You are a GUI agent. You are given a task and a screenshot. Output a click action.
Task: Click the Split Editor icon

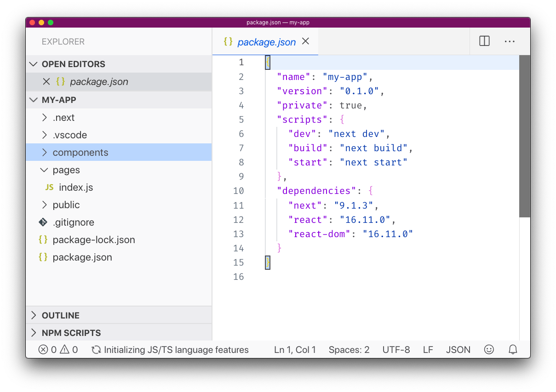484,41
